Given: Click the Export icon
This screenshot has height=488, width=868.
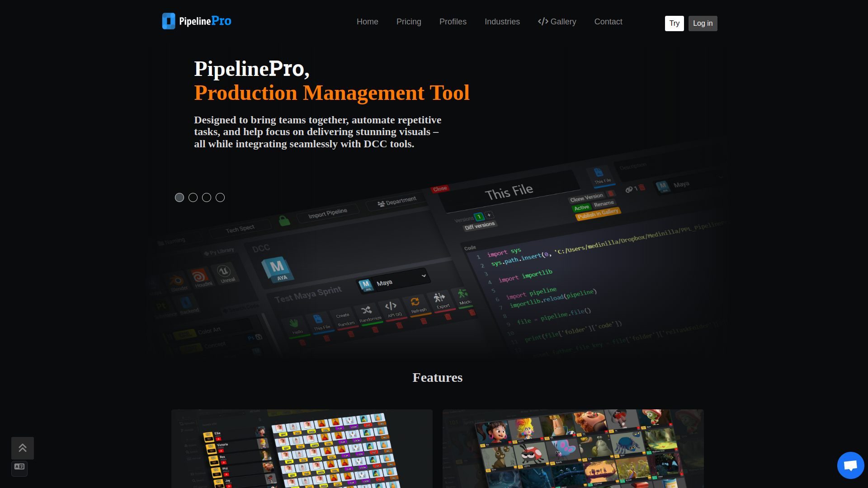Looking at the screenshot, I should tap(438, 298).
